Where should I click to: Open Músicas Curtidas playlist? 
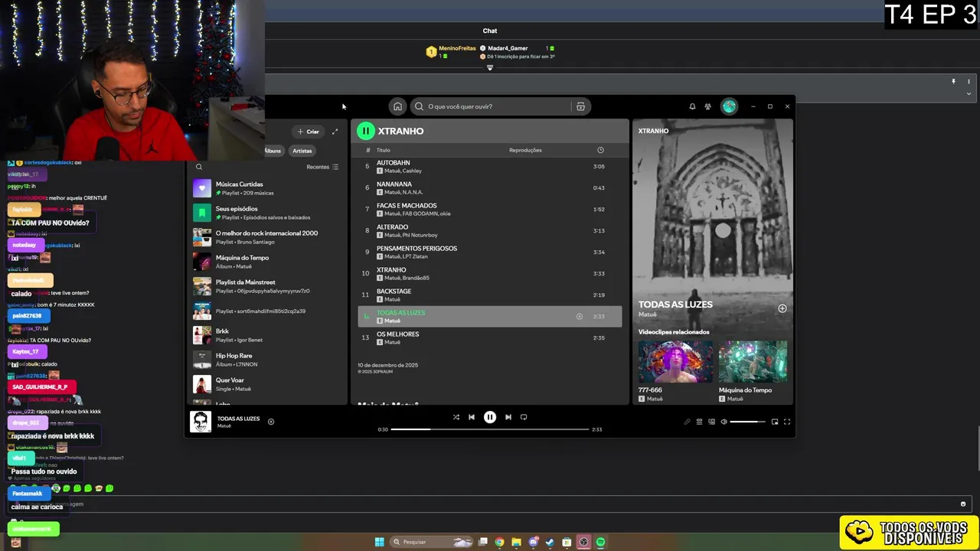(266, 188)
